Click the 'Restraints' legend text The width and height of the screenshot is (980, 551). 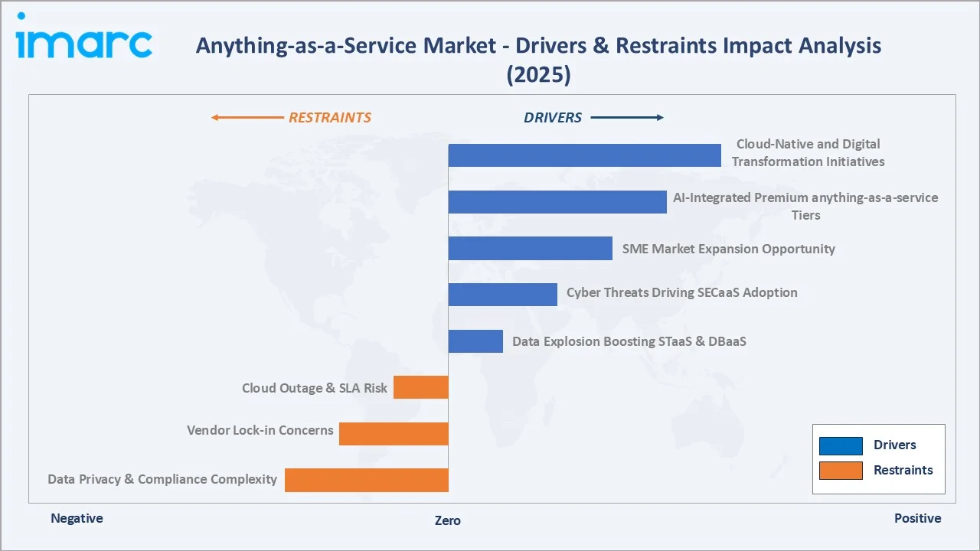tap(903, 471)
